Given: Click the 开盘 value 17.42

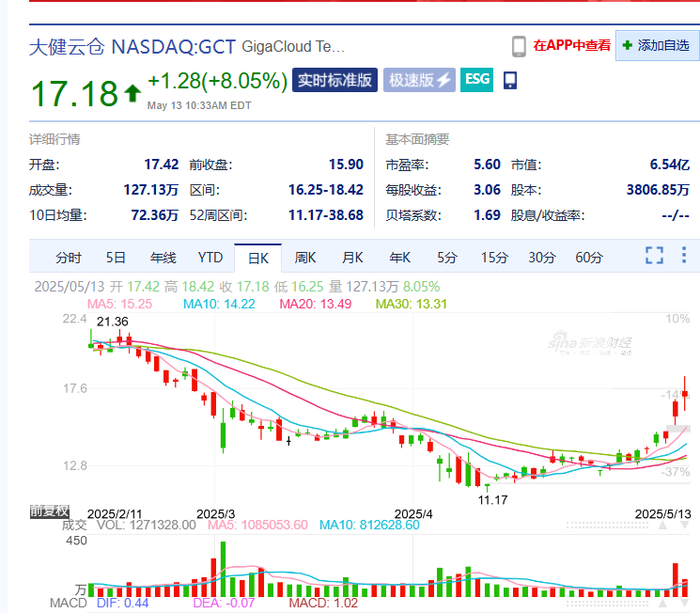Looking at the screenshot, I should coord(162,165).
